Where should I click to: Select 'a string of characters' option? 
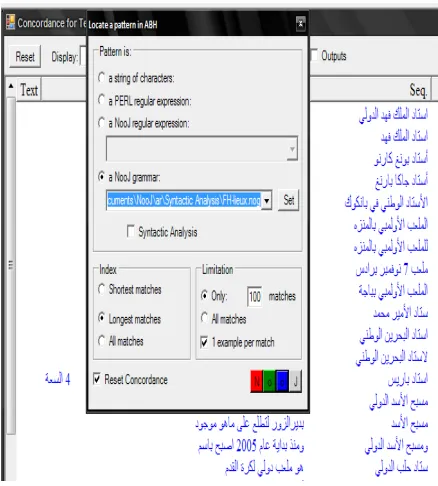[x=102, y=77]
